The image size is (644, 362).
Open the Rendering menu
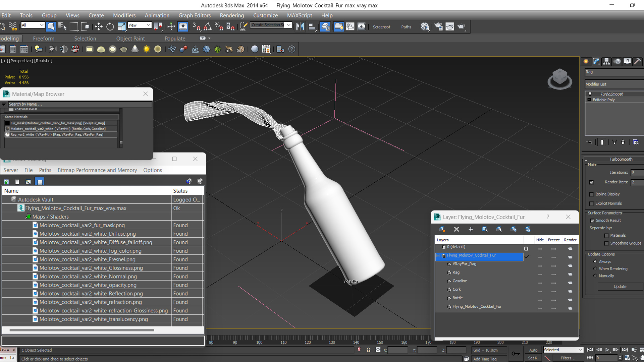click(232, 15)
